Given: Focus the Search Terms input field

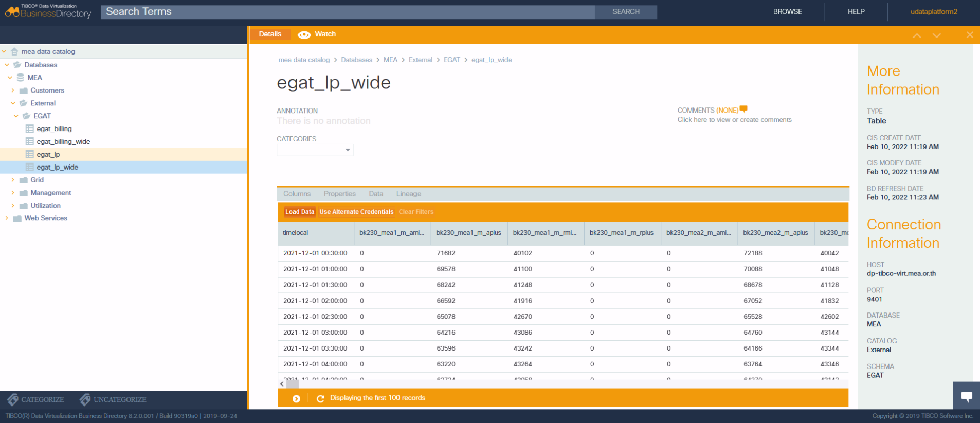Looking at the screenshot, I should coord(348,12).
